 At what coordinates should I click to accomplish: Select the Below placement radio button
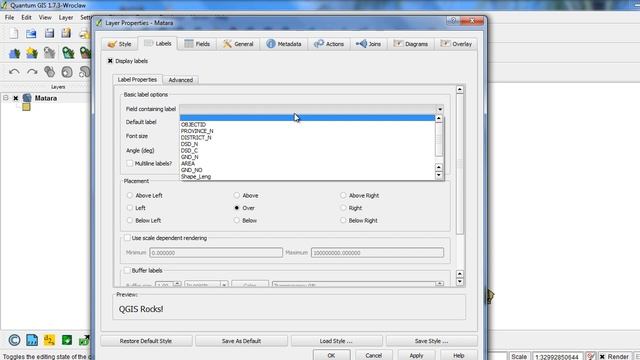click(237, 220)
